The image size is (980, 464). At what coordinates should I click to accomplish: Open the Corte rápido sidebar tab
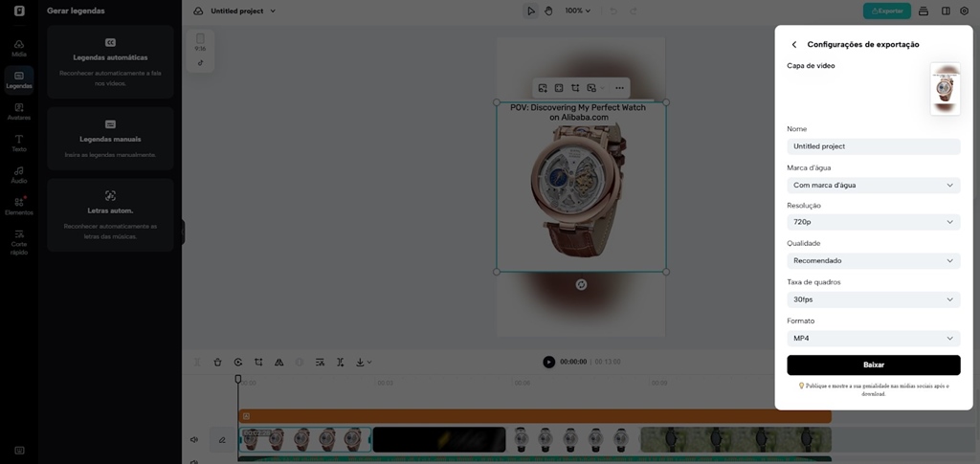(19, 241)
